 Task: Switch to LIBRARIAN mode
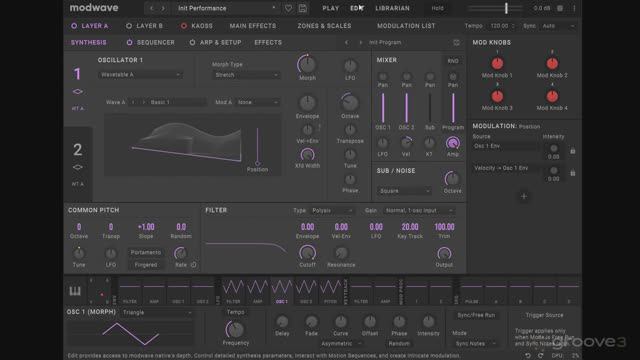(392, 8)
